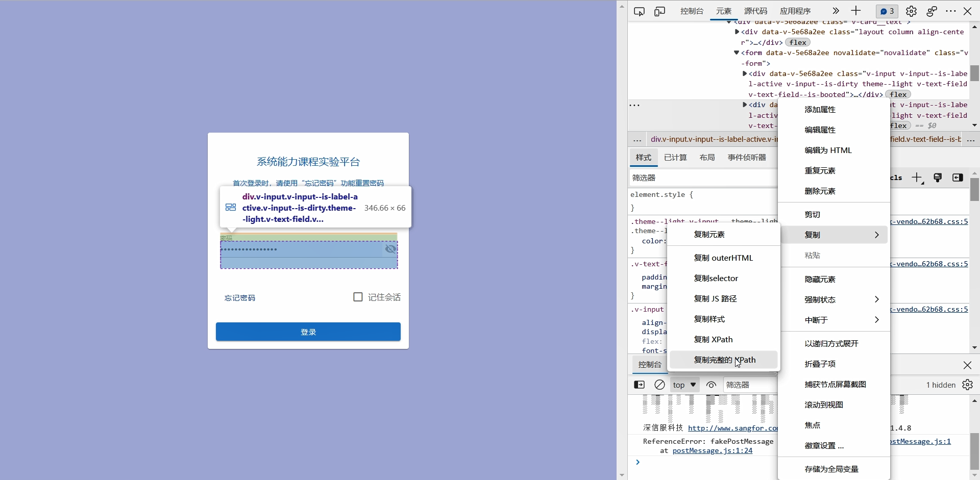Click the Elements panel scrollbar thumb
The width and height of the screenshot is (980, 480).
coord(974,73)
